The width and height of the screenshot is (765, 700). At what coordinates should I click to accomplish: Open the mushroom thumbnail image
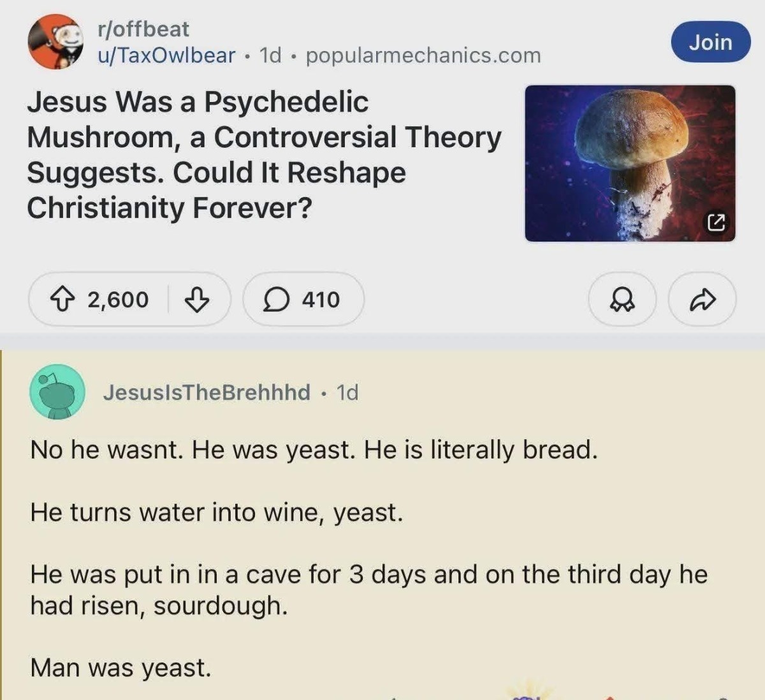coord(629,163)
